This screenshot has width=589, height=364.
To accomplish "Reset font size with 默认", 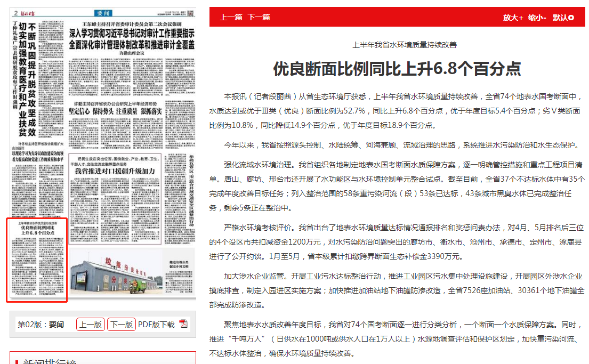I will [x=560, y=18].
